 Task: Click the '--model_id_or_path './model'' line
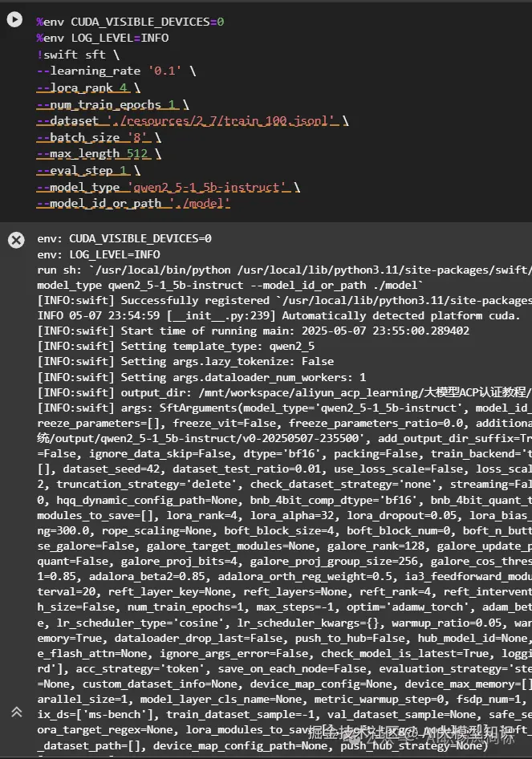tap(133, 203)
